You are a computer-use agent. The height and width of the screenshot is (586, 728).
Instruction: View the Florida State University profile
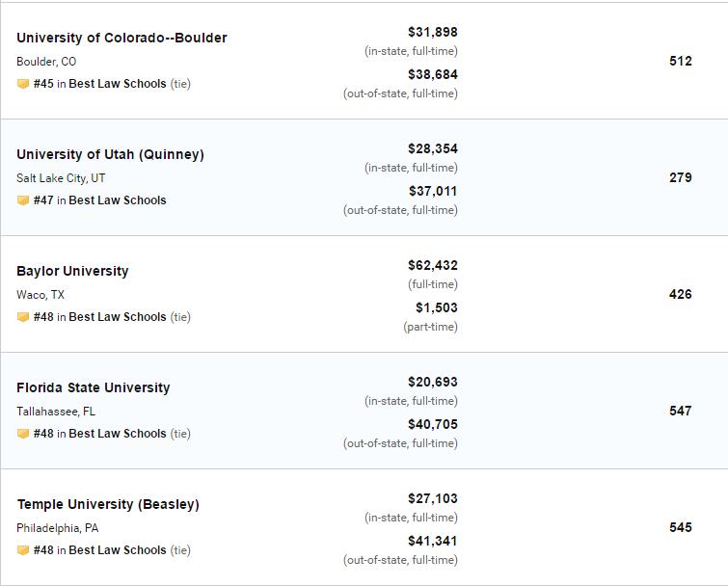[93, 387]
